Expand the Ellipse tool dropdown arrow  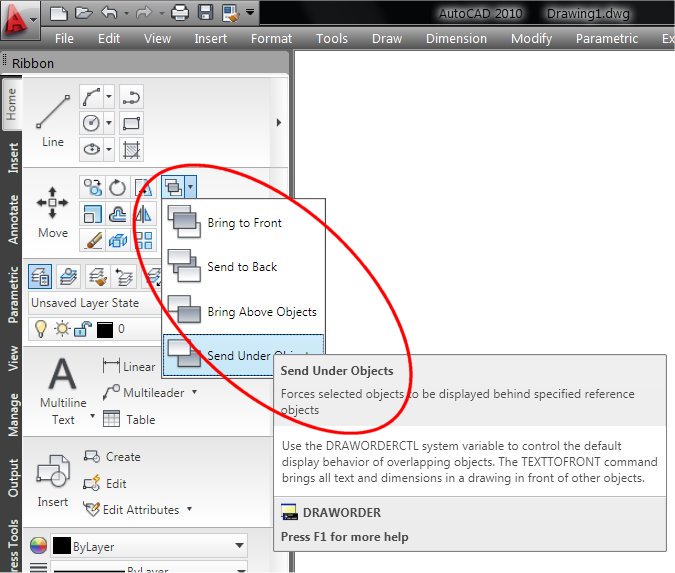(x=109, y=149)
